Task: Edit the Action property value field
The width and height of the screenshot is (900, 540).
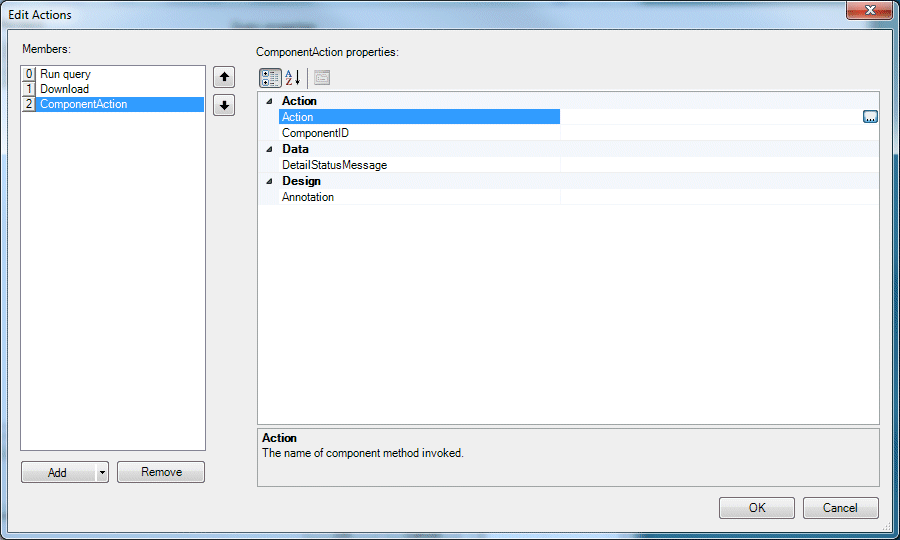Action: pos(711,117)
